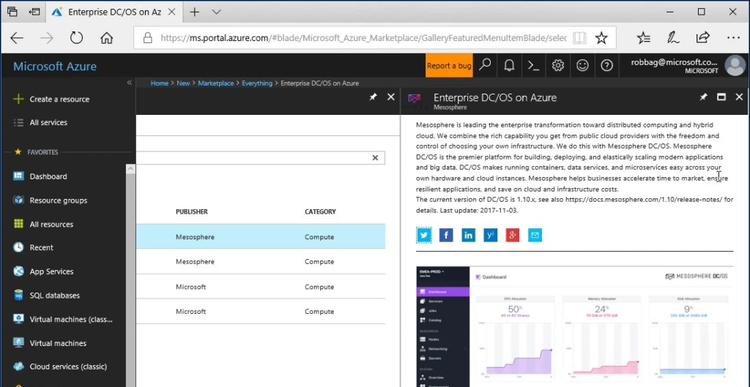Viewport: 750px width, 387px height.
Task: Click the Virtual machines sidebar item
Action: [50, 343]
